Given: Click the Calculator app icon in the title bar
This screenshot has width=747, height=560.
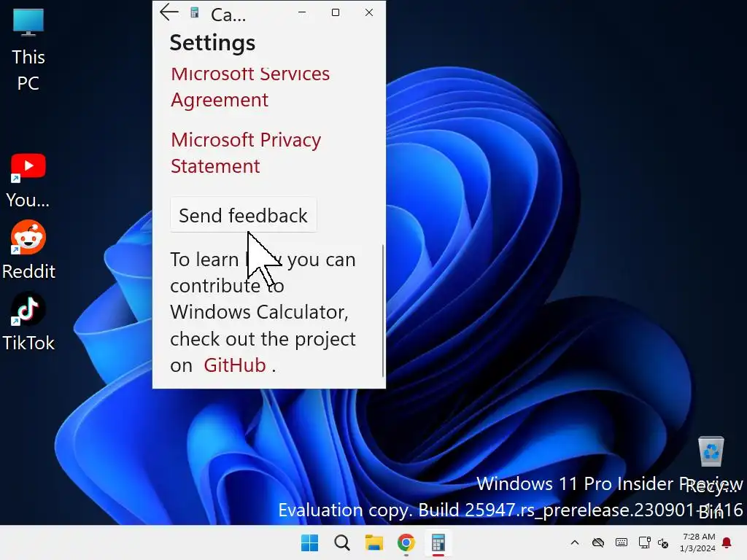Looking at the screenshot, I should coord(194,13).
